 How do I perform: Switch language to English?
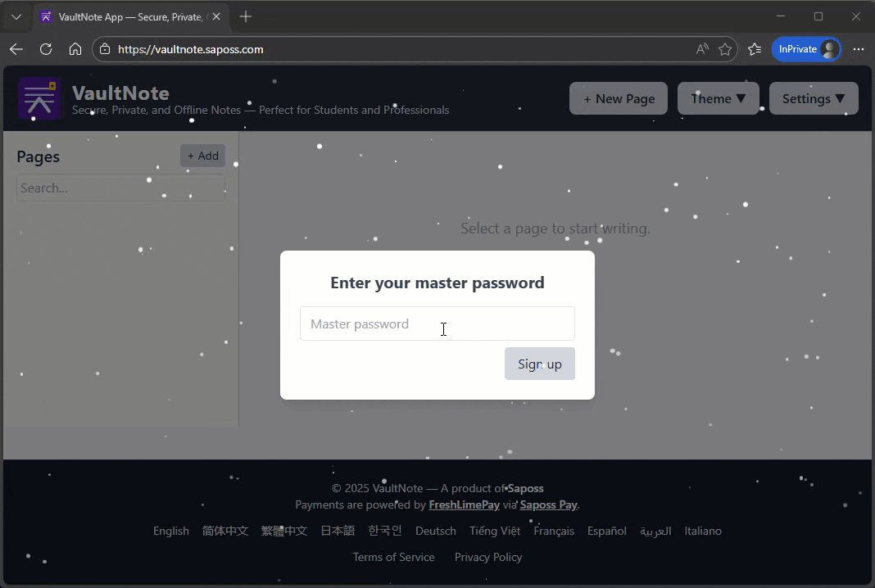click(171, 531)
